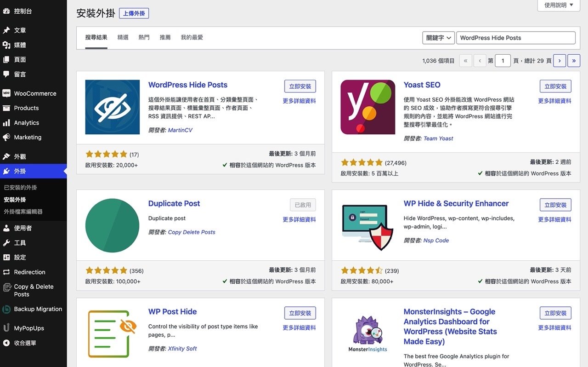588x367 pixels.
Task: Click the Analytics bar chart icon
Action: pos(6,123)
